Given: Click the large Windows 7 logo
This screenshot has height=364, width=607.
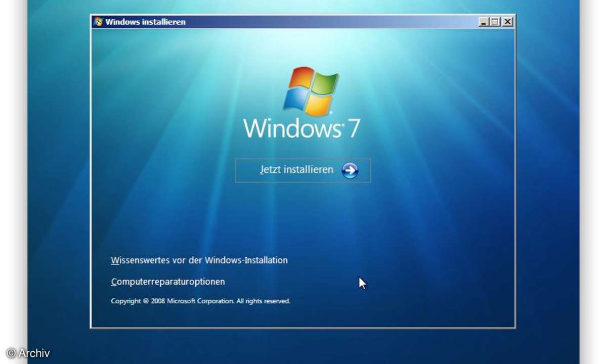Looking at the screenshot, I should (302, 103).
